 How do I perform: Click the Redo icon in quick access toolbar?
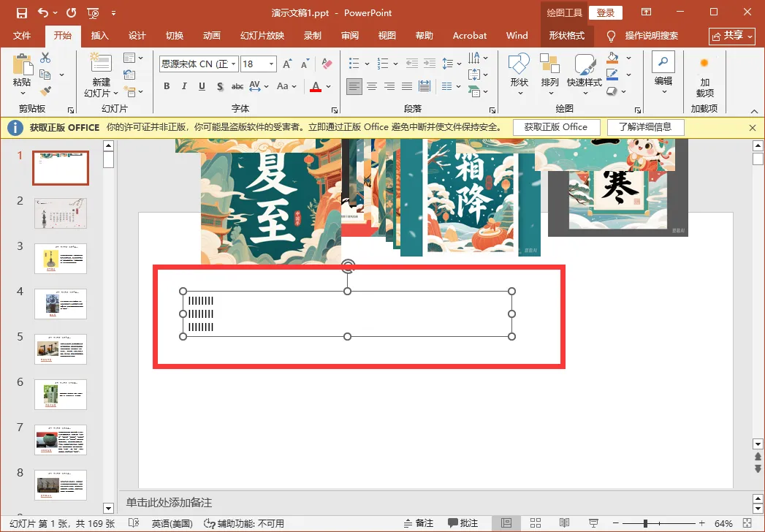(71, 12)
